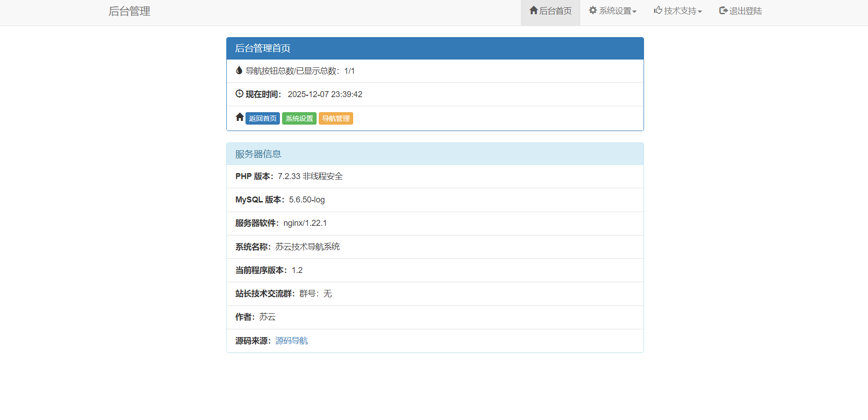This screenshot has width=868, height=420.
Task: Open the 后台管理 brand link at top left
Action: [x=129, y=11]
